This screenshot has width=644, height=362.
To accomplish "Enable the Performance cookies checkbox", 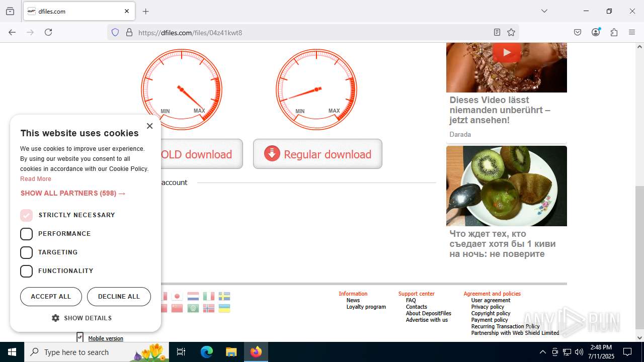I will point(26,234).
